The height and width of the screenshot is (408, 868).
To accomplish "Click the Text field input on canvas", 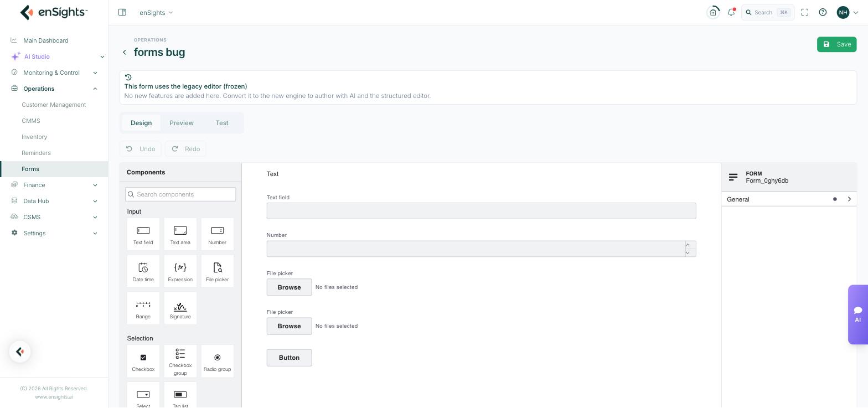I will pyautogui.click(x=481, y=211).
